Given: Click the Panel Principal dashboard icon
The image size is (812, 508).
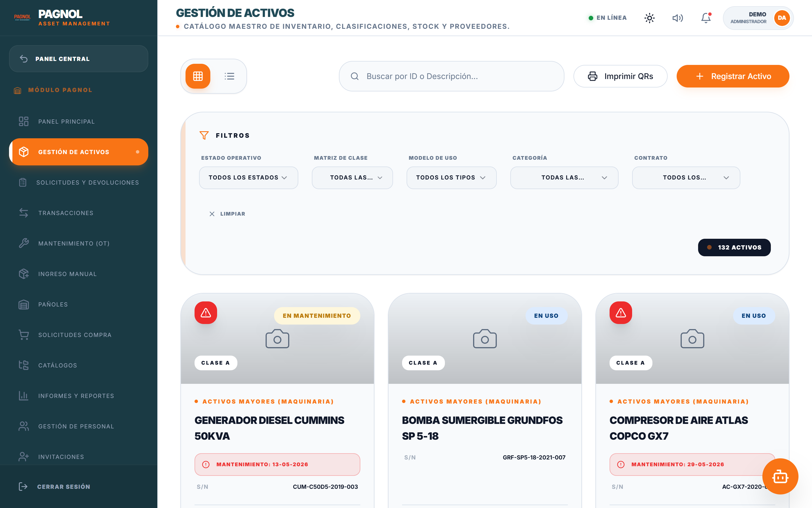Looking at the screenshot, I should tap(23, 121).
